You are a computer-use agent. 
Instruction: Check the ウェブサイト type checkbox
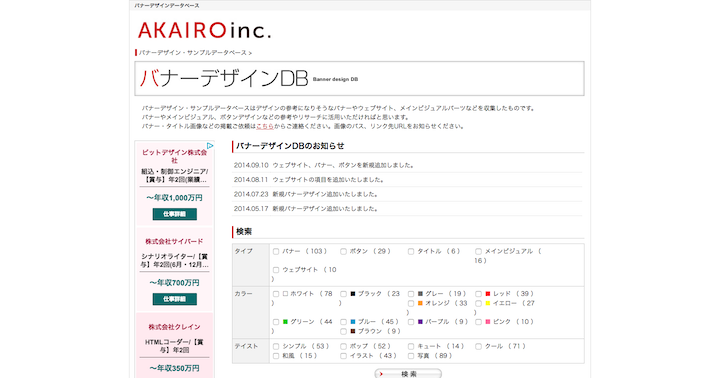[x=276, y=270]
